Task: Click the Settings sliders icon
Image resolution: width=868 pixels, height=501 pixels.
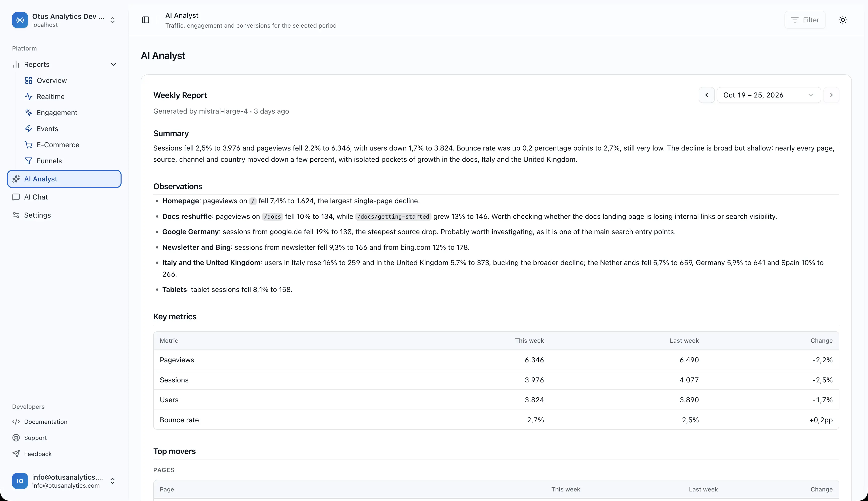Action: pos(16,215)
